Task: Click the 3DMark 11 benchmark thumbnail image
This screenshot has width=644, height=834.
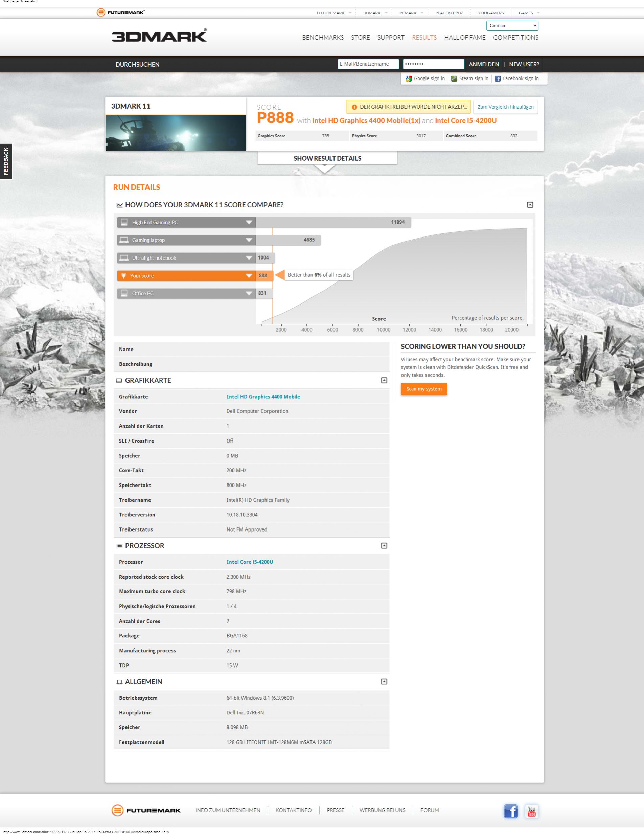Action: tap(176, 133)
